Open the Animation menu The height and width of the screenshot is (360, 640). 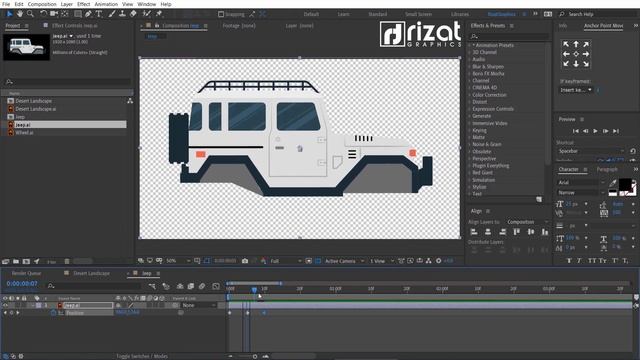pos(106,4)
